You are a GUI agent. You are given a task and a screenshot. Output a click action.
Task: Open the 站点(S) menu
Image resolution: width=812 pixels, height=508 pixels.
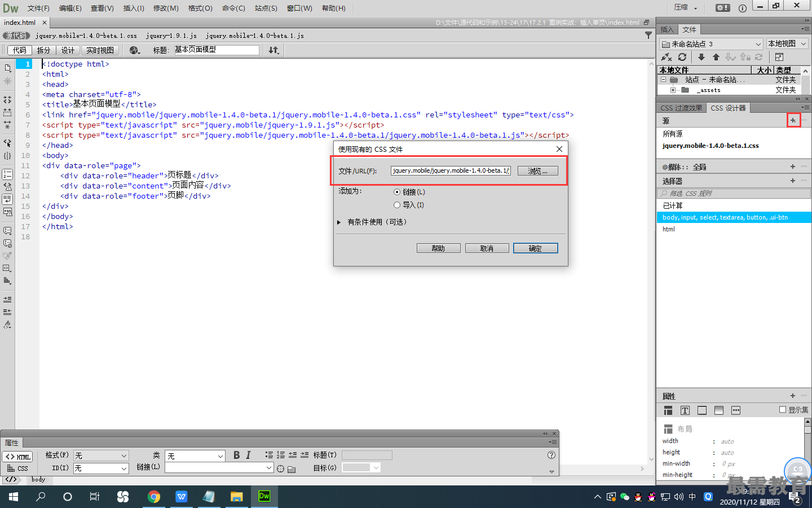pyautogui.click(x=266, y=8)
